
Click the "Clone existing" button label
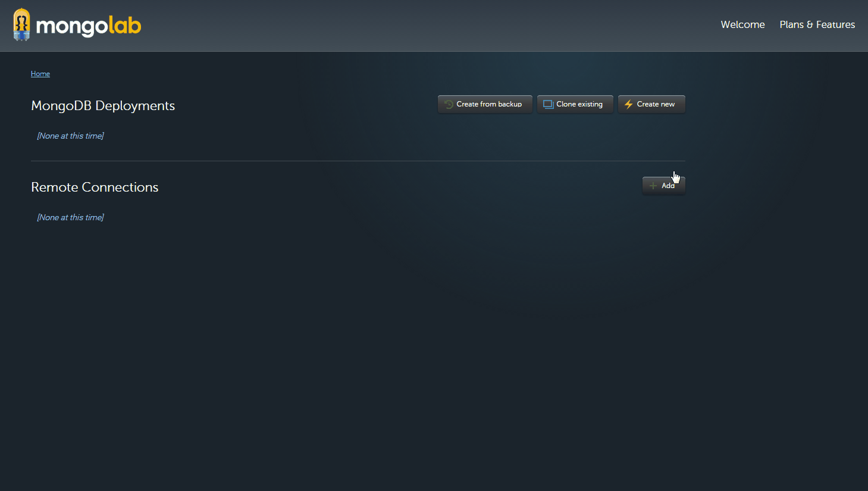tap(579, 104)
